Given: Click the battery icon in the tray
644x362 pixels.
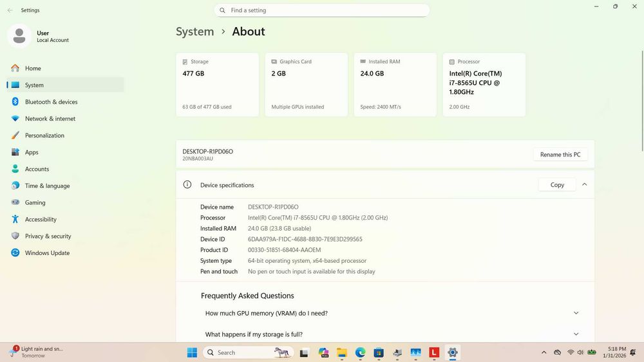Looking at the screenshot, I should (x=592, y=352).
